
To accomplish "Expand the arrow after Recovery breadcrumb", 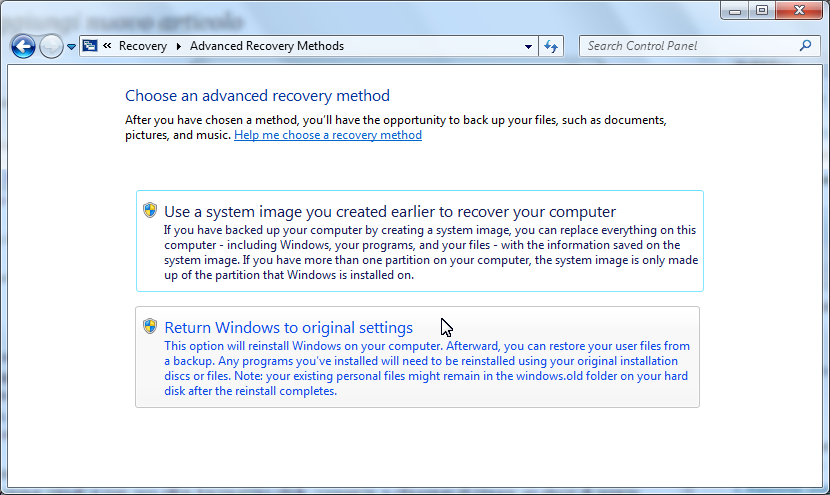I will 178,46.
